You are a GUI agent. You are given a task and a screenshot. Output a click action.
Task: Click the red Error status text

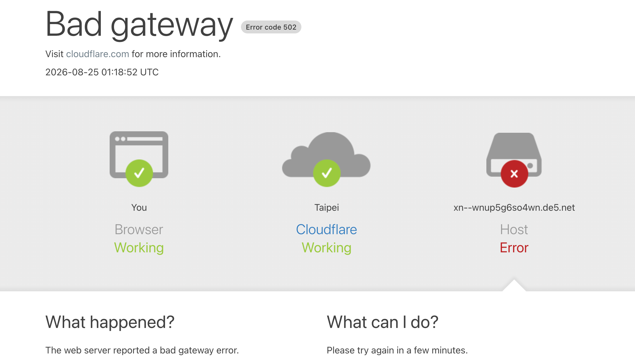tap(514, 248)
